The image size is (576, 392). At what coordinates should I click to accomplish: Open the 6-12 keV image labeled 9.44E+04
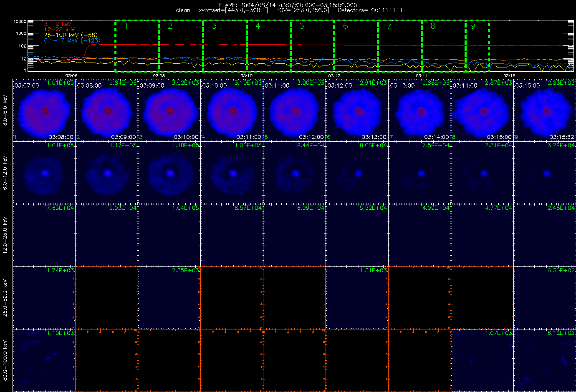click(x=294, y=173)
